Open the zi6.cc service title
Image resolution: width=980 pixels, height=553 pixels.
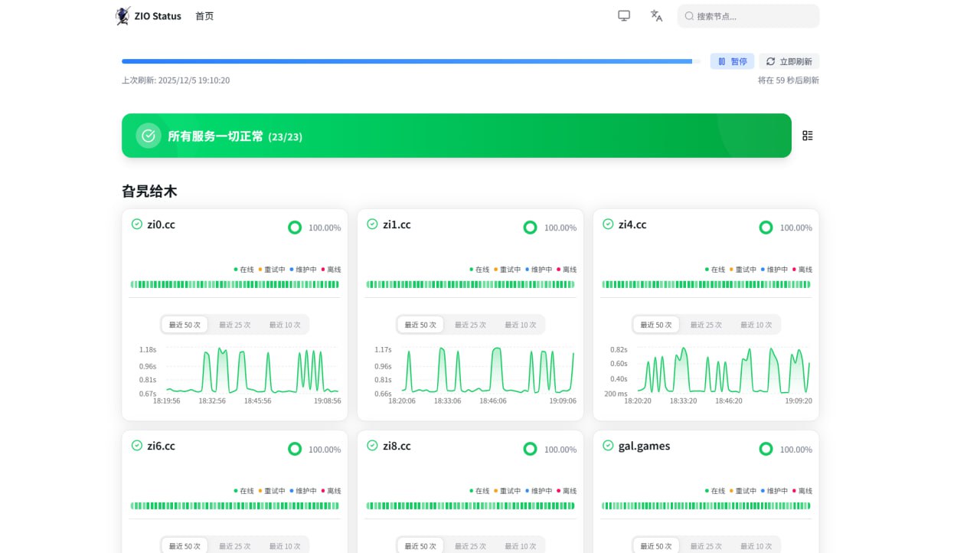(161, 446)
